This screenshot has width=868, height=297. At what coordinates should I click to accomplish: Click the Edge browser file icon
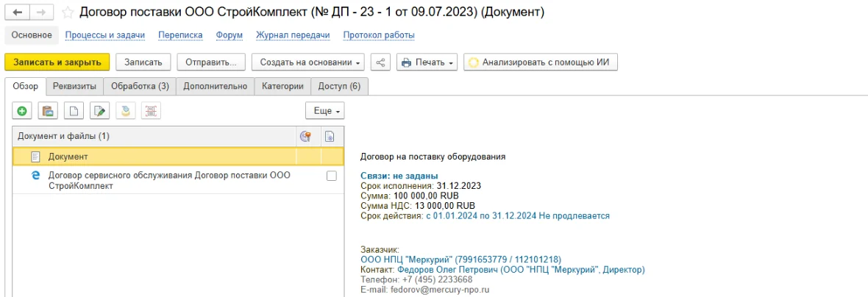coord(36,175)
